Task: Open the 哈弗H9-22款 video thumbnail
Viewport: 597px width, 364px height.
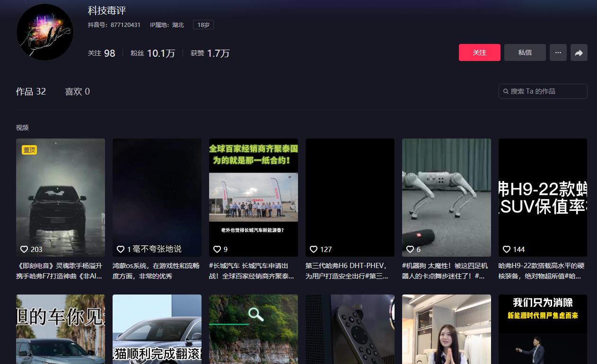Action: pyautogui.click(x=543, y=198)
